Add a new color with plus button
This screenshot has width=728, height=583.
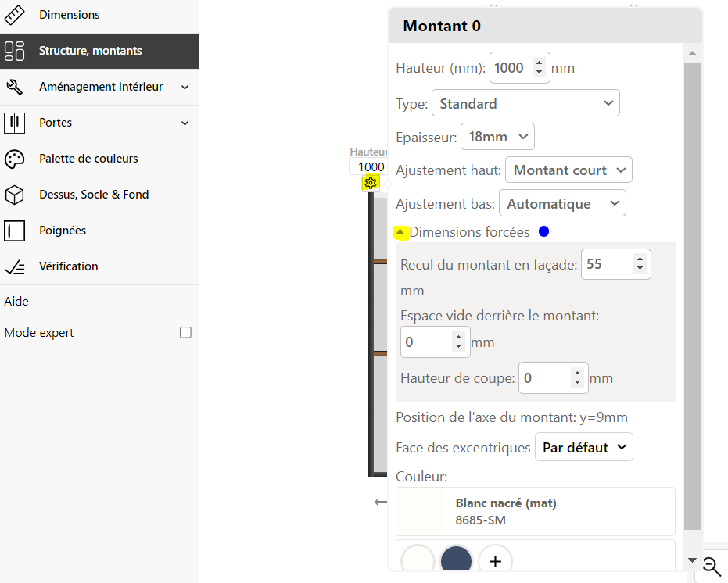[x=496, y=561]
